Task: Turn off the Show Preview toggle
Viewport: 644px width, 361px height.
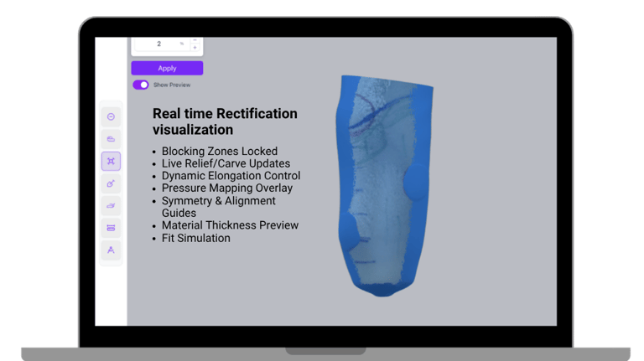Action: coord(141,85)
